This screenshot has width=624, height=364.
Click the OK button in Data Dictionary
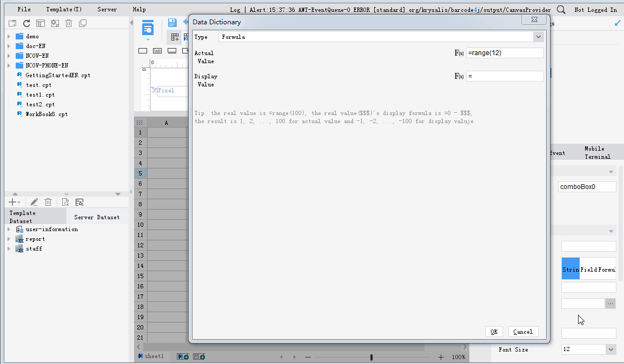(x=493, y=331)
